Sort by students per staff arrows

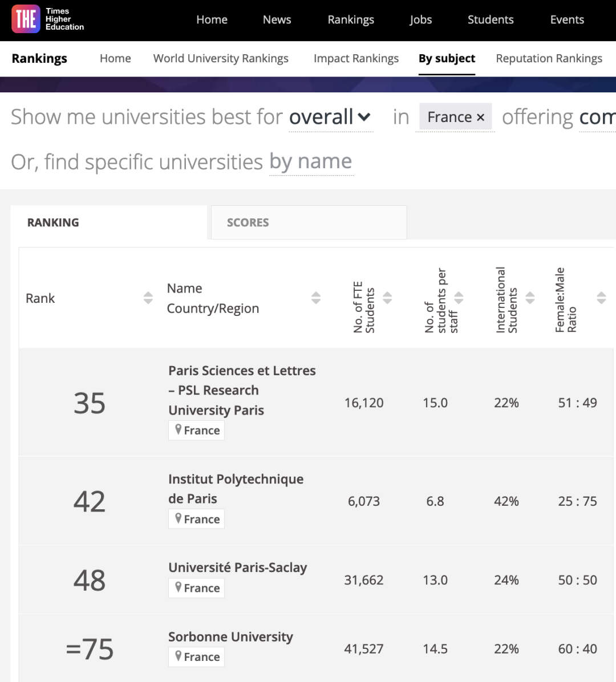(x=459, y=298)
